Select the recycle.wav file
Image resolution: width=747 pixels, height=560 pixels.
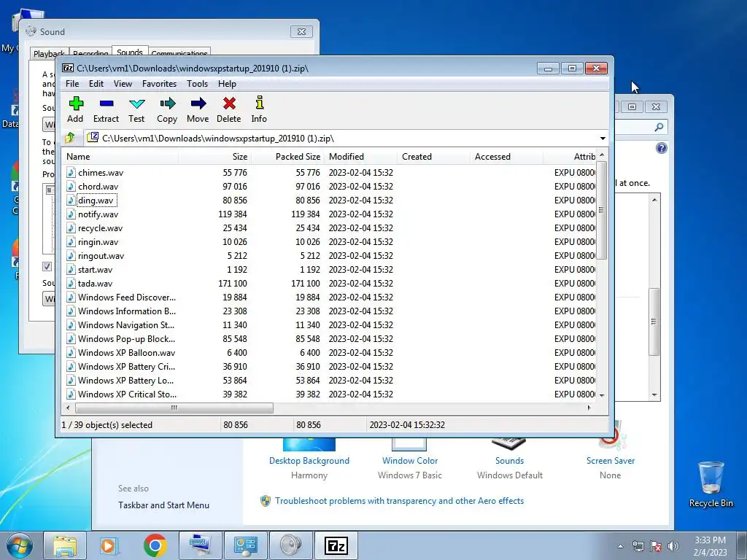tap(100, 228)
